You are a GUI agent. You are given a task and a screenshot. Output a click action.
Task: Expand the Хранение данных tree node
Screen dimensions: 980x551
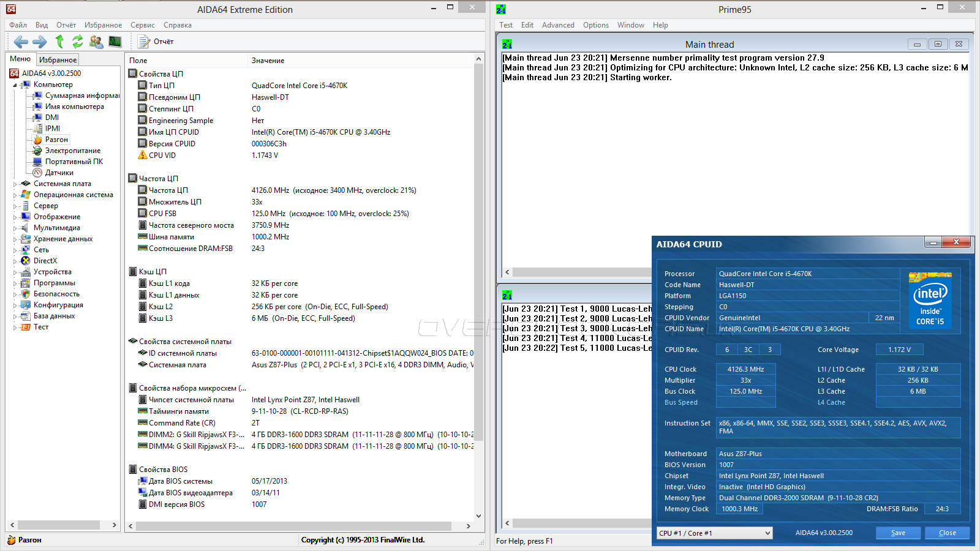point(15,239)
